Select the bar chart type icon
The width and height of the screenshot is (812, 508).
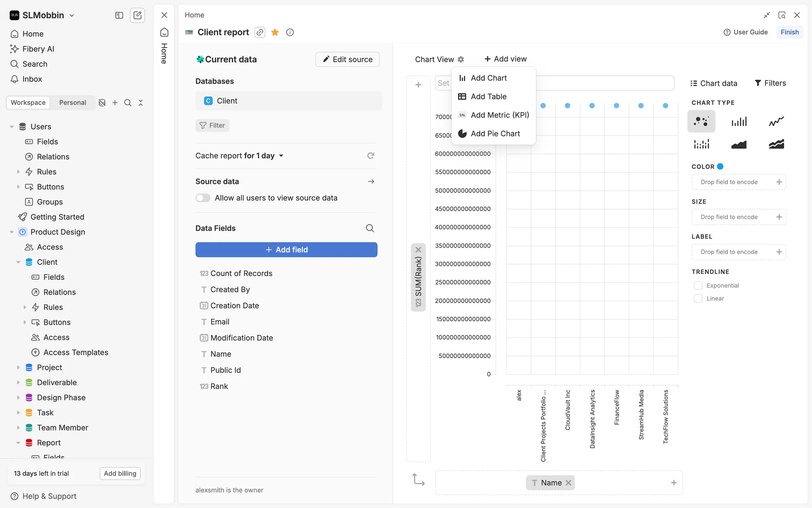(738, 121)
